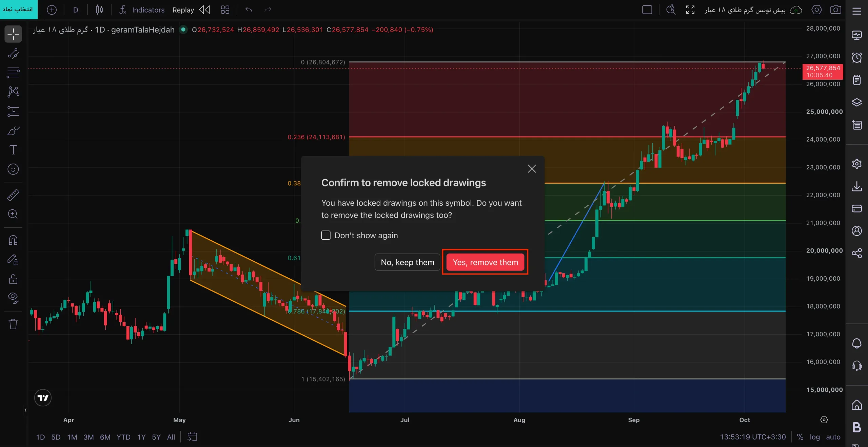868x447 pixels.
Task: Select the brush drawing tool
Action: coord(13,131)
